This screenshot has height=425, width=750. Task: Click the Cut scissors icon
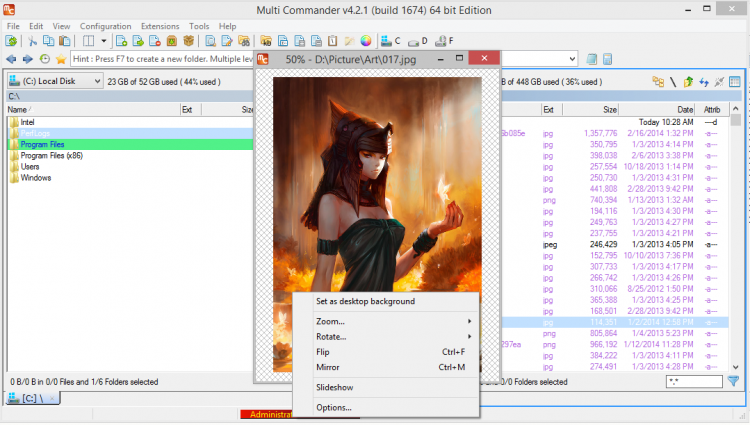(x=32, y=41)
